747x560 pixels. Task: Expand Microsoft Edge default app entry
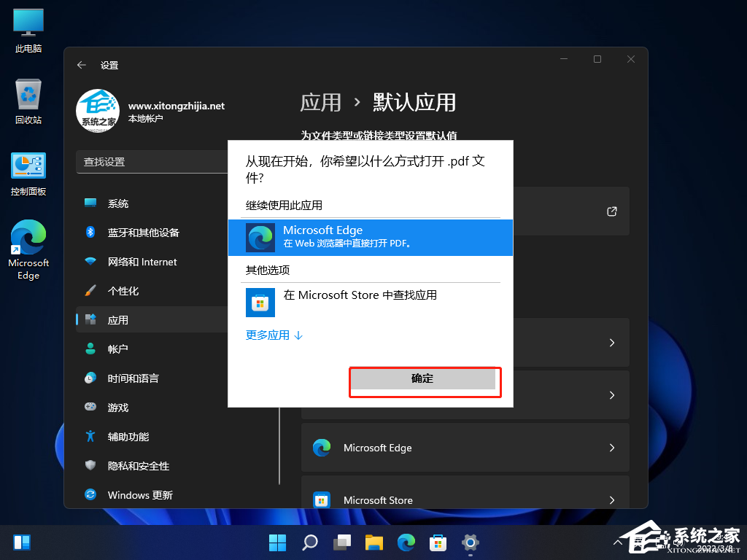(x=465, y=448)
